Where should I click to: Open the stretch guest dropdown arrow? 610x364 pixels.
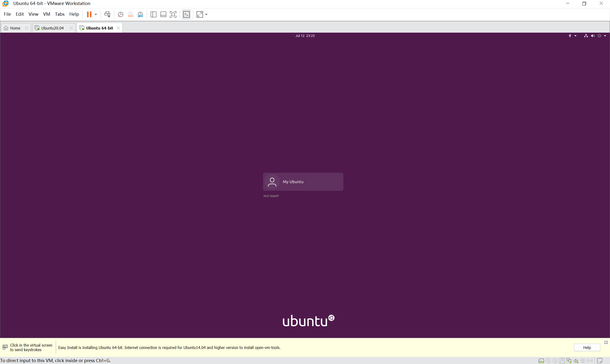click(207, 15)
